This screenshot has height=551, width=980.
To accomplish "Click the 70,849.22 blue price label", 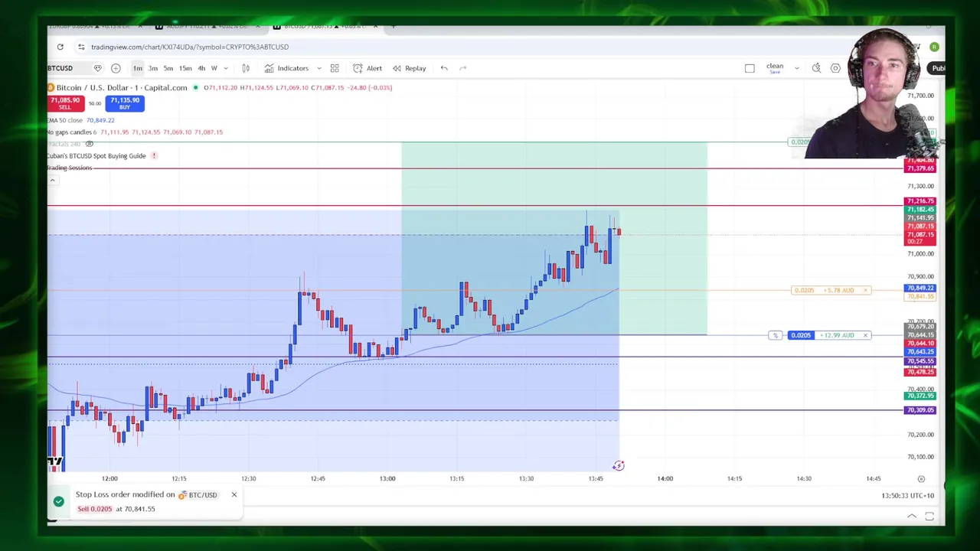I will click(920, 288).
